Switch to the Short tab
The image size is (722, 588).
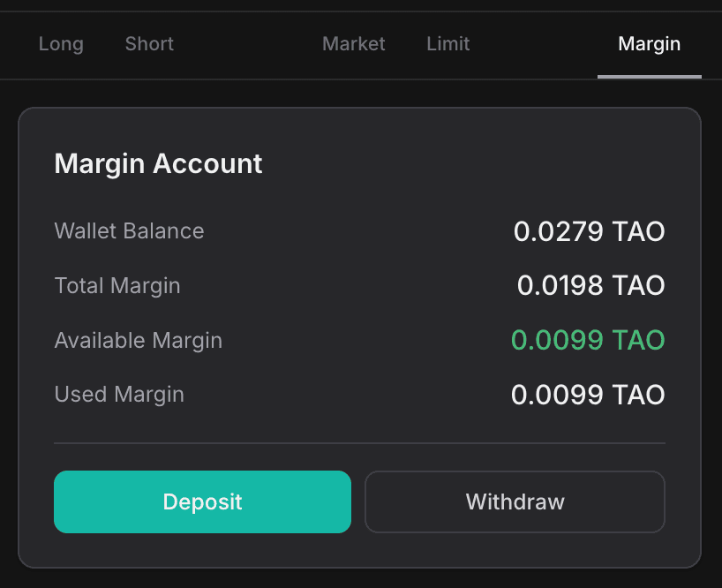tap(148, 44)
